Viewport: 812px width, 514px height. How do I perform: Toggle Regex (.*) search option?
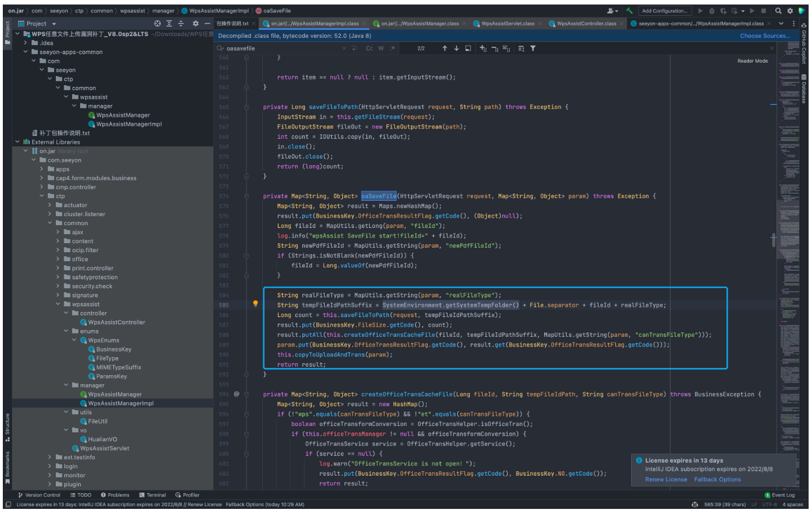coord(392,49)
